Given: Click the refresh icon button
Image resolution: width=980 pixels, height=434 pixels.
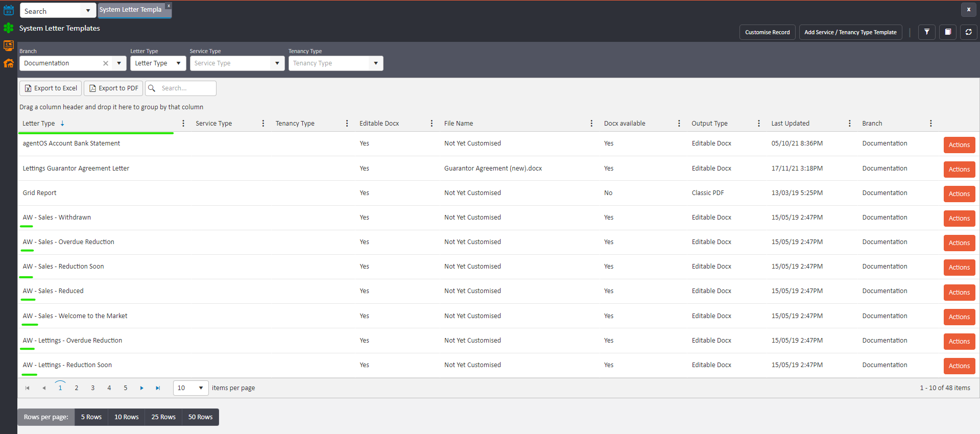Looking at the screenshot, I should click(968, 32).
